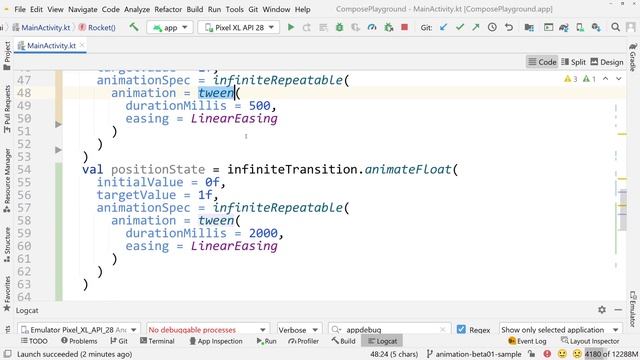Open the Gradle side panel

pyautogui.click(x=633, y=57)
